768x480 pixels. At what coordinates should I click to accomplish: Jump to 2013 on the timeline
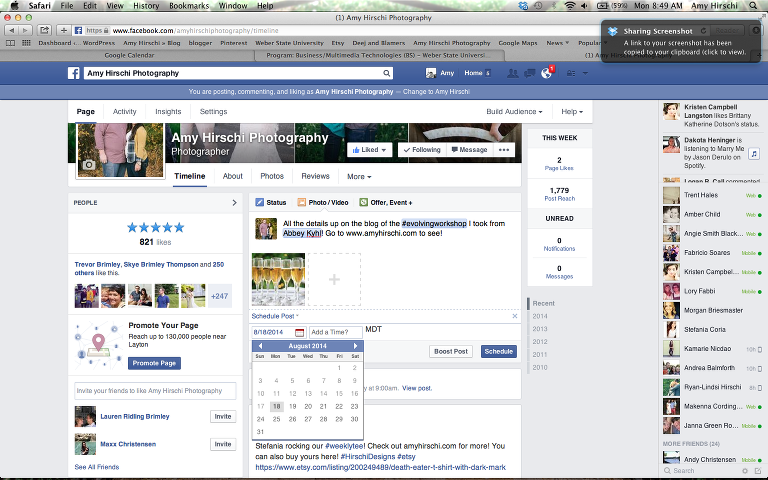coord(540,329)
